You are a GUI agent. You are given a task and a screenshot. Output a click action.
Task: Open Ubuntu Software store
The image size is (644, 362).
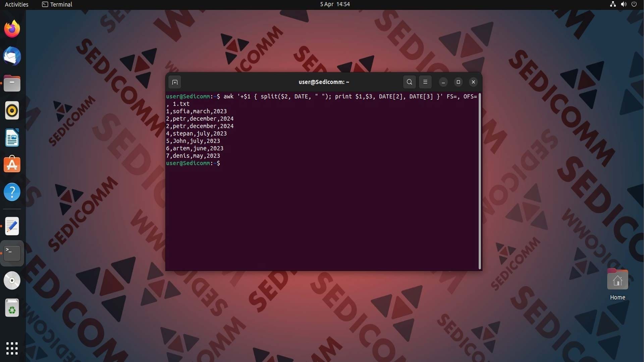pyautogui.click(x=12, y=164)
